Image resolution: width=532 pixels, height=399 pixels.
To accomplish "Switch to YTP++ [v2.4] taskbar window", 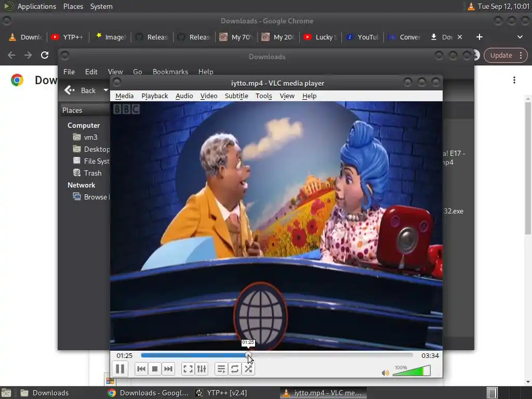I will (221, 393).
